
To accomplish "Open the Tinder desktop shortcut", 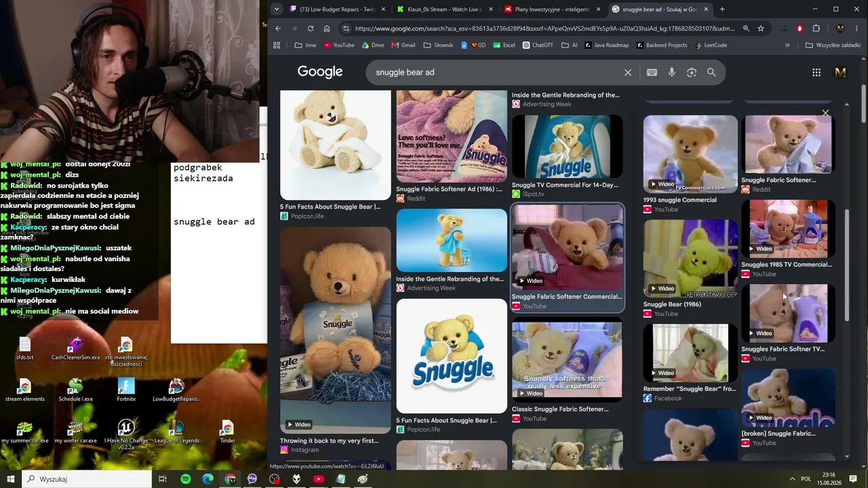I will click(x=227, y=431).
